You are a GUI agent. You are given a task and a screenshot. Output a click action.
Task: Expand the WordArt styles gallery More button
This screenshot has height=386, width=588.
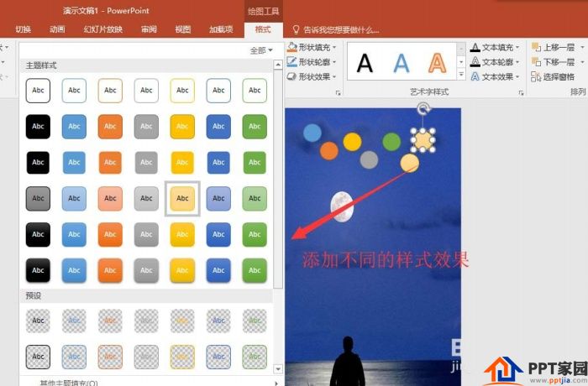(461, 75)
